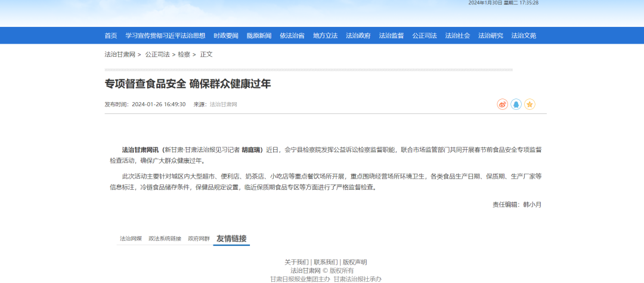Viewport: 644px width, 283px height.
Task: Click the blue QQ share icon
Action: tap(516, 104)
